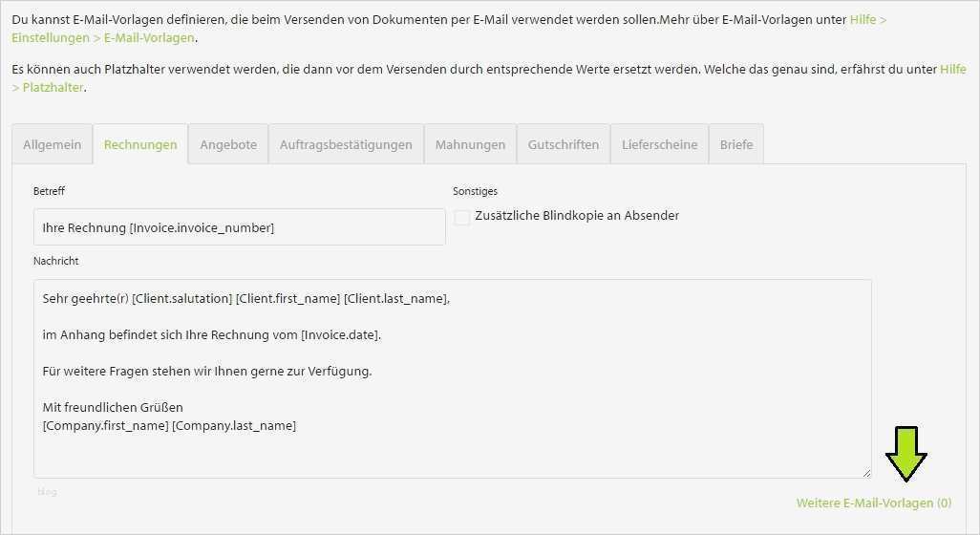Click the Nachricht textarea resize handle

(x=866, y=473)
